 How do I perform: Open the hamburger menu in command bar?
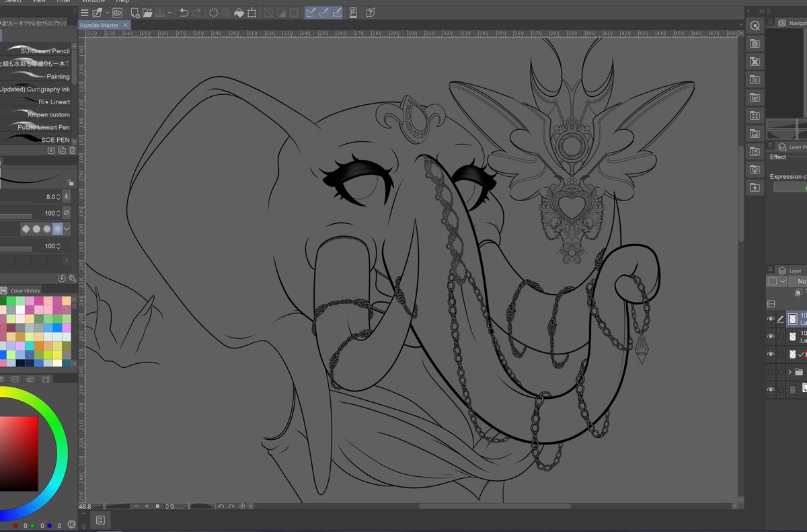(x=84, y=13)
